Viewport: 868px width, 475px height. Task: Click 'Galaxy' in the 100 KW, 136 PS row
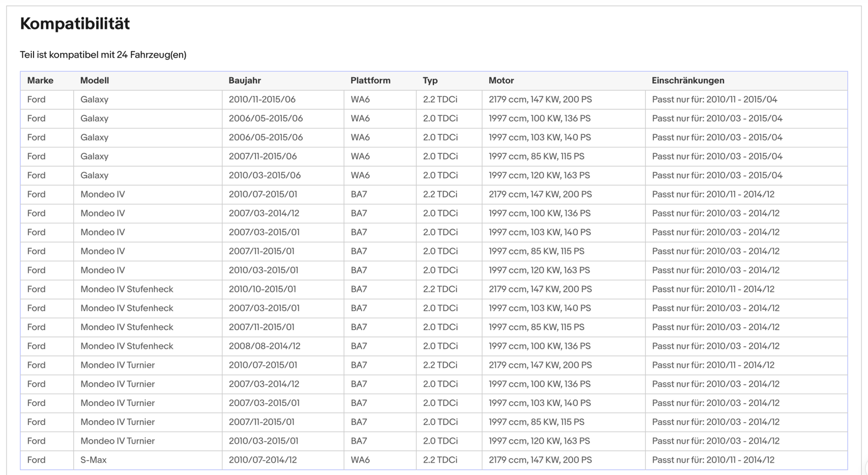[x=95, y=119]
